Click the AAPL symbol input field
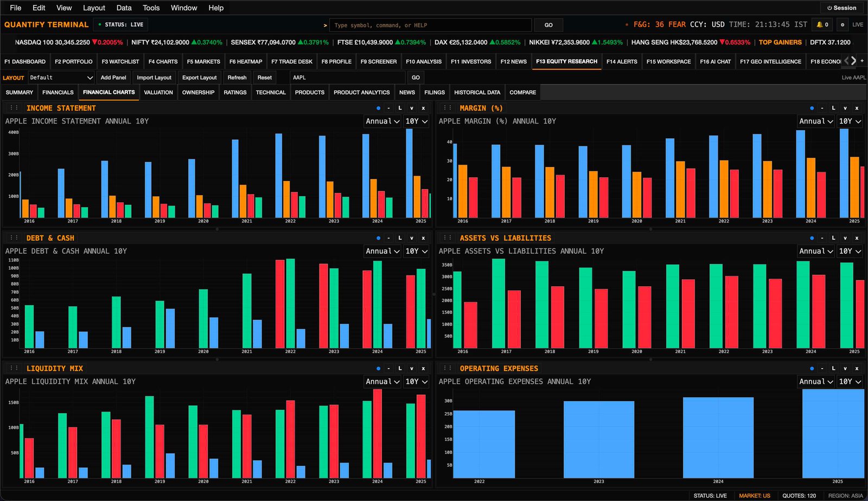Image resolution: width=868 pixels, height=501 pixels. coord(347,78)
